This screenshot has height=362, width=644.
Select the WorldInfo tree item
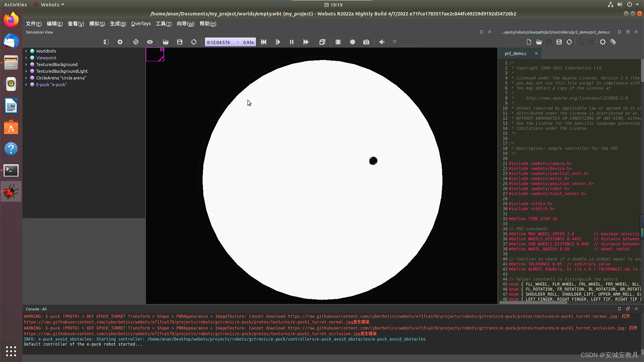(46, 51)
